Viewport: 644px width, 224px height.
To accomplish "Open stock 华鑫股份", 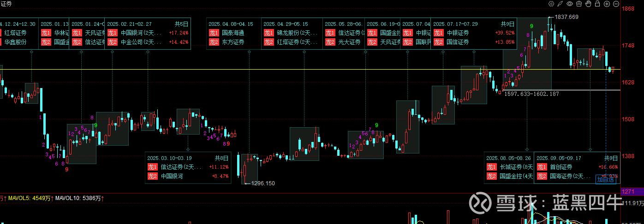I will (15, 42).
